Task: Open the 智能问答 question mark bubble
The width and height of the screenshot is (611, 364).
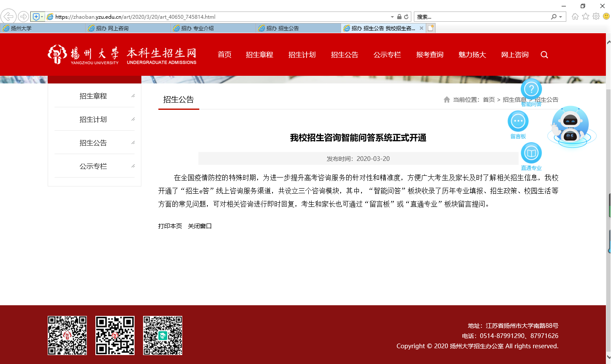Action: (531, 89)
